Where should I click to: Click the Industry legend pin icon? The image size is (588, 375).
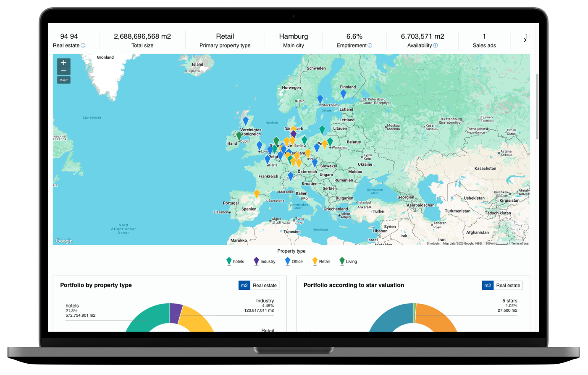click(x=256, y=261)
